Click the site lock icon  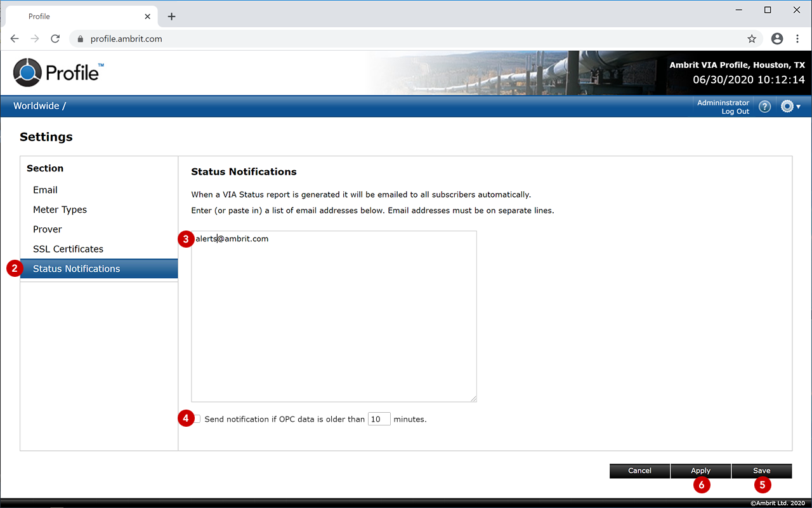(80, 39)
